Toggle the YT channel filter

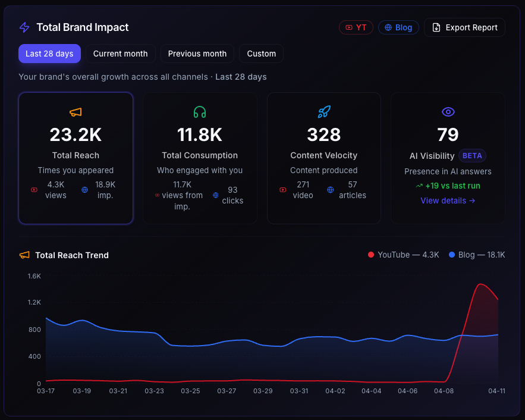(x=356, y=27)
